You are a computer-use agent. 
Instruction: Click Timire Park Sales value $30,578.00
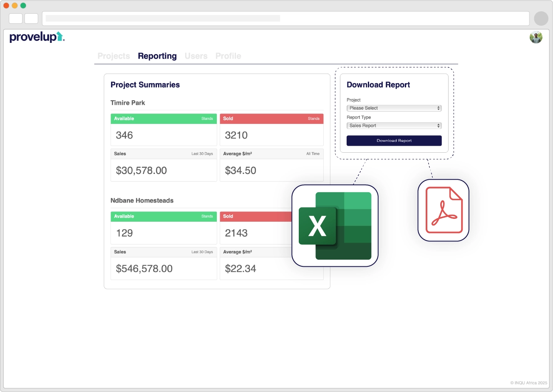click(x=141, y=171)
